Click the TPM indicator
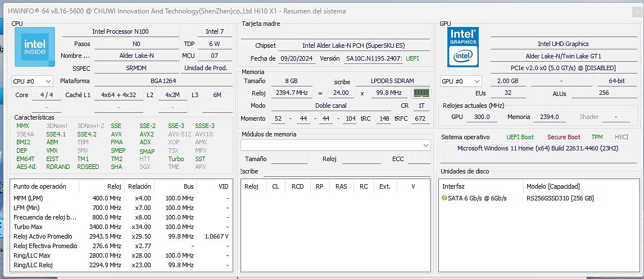The height and width of the screenshot is (279, 644). 597,137
